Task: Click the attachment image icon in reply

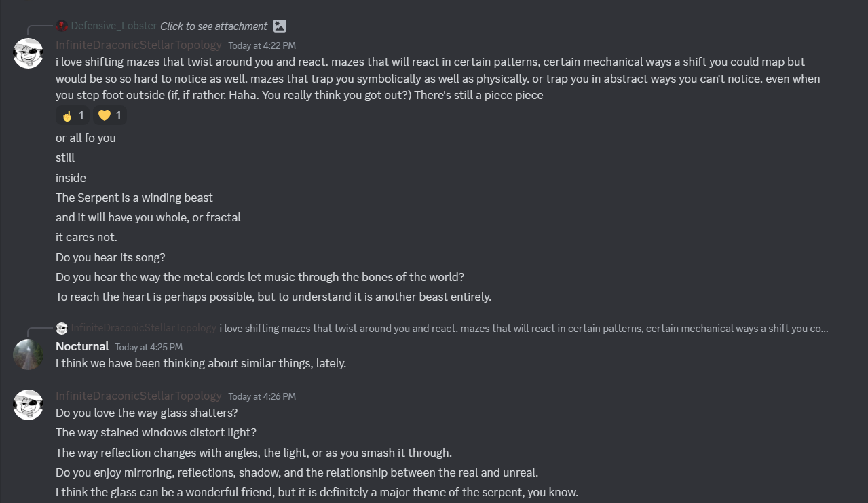Action: tap(280, 26)
